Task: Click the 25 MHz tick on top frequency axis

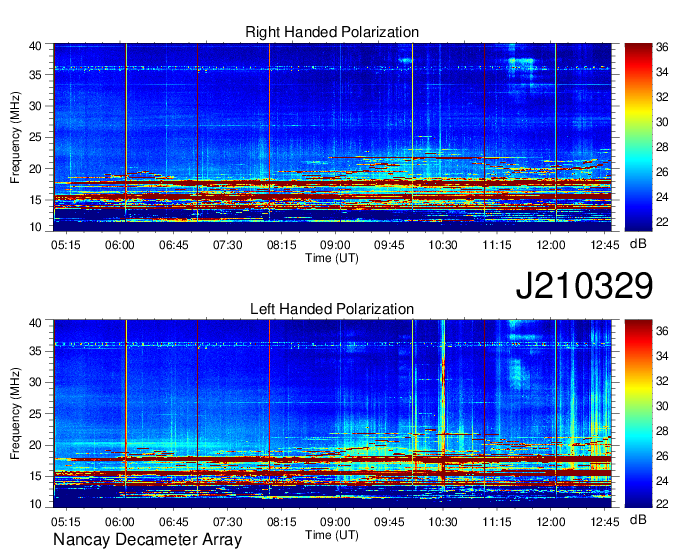Action: point(35,137)
